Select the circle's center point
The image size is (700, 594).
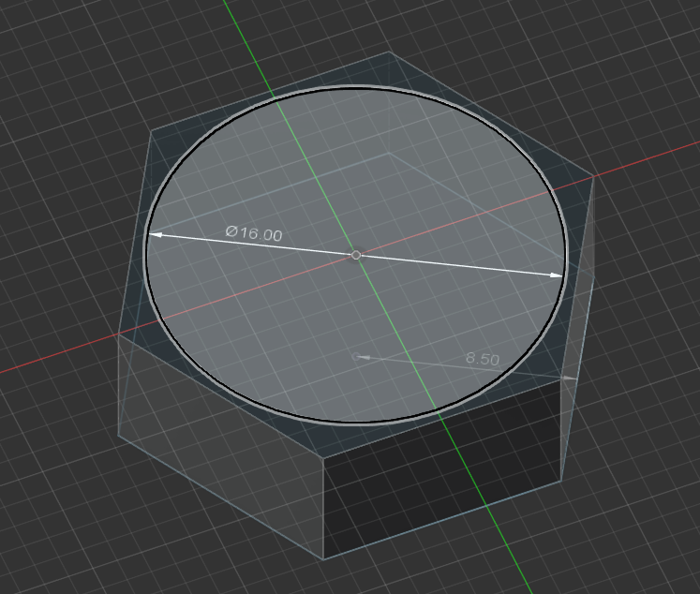356,255
